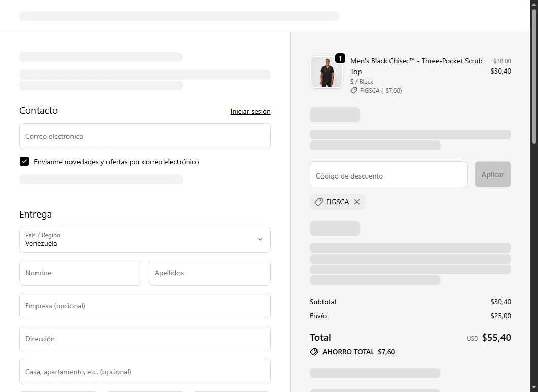The height and width of the screenshot is (392, 538).
Task: Click the $55,40 total amount
Action: [x=496, y=338]
